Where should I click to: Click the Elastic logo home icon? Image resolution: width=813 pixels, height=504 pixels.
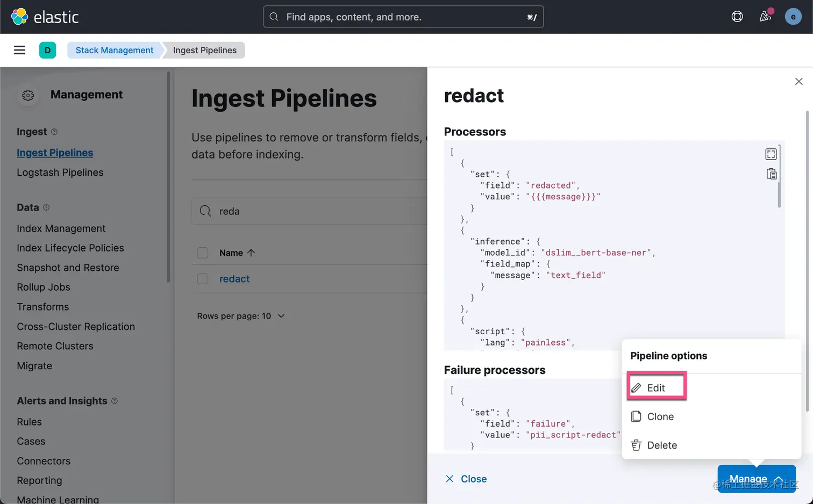point(20,17)
